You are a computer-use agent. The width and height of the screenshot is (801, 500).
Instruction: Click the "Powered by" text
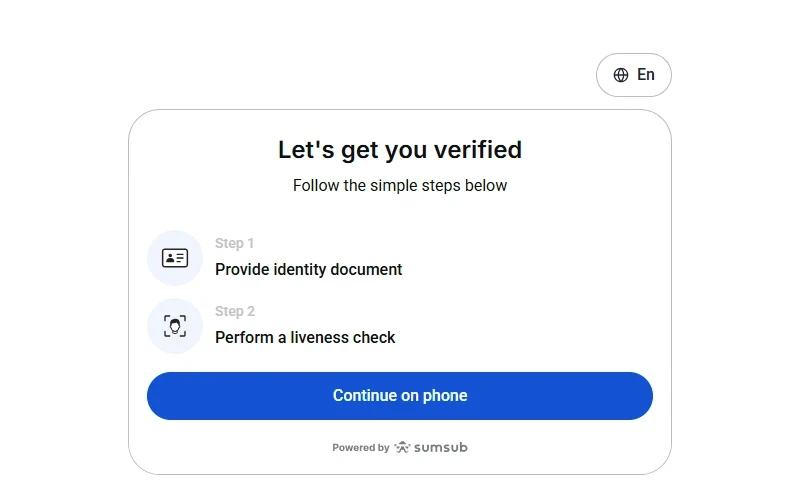(360, 448)
